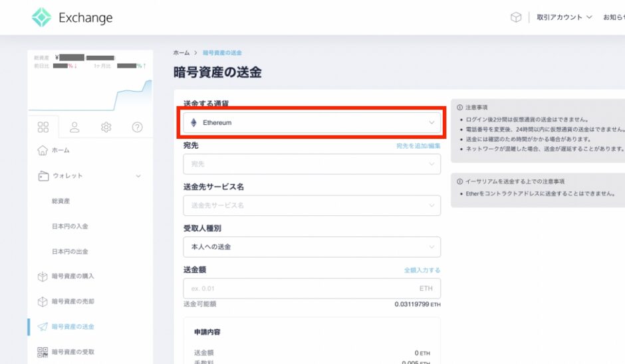Expand the ウォレット sidebar section

[138, 176]
